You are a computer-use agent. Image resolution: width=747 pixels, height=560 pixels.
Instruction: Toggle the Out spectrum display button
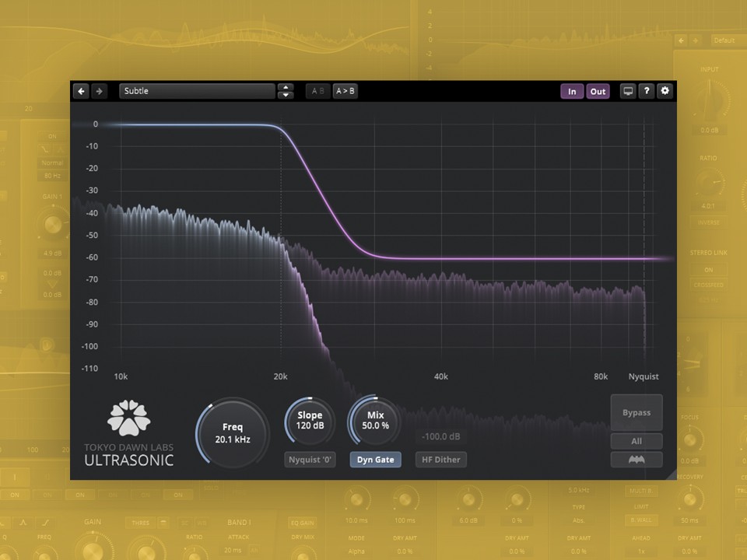[x=598, y=92]
